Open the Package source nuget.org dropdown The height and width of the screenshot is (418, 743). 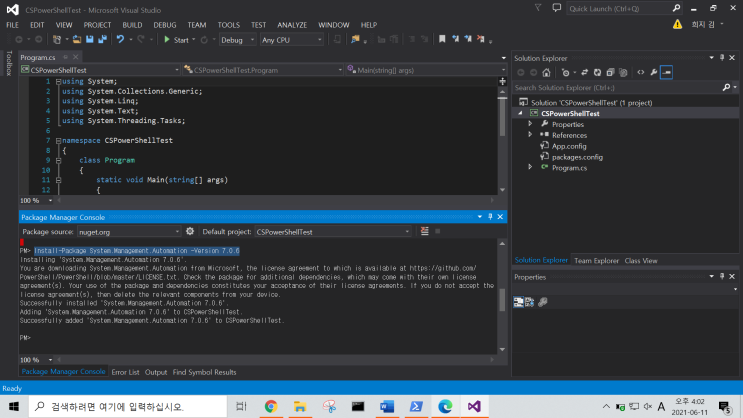(x=129, y=232)
